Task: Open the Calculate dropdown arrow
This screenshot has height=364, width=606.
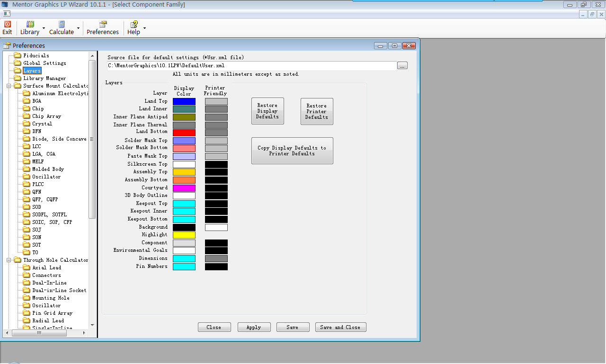Action: [x=78, y=28]
